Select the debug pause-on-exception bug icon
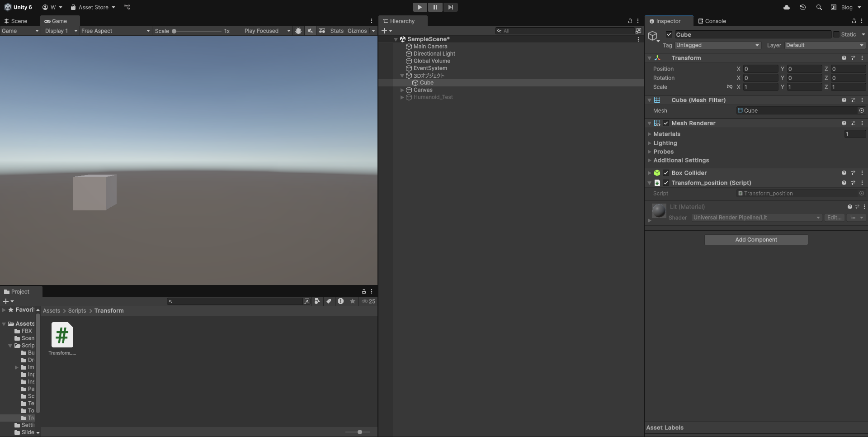The width and height of the screenshot is (868, 437). 298,31
